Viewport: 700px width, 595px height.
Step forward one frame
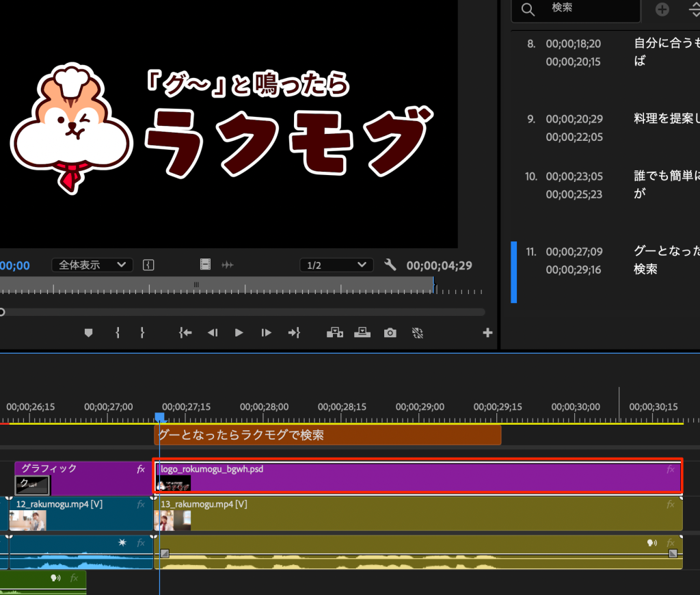click(267, 333)
